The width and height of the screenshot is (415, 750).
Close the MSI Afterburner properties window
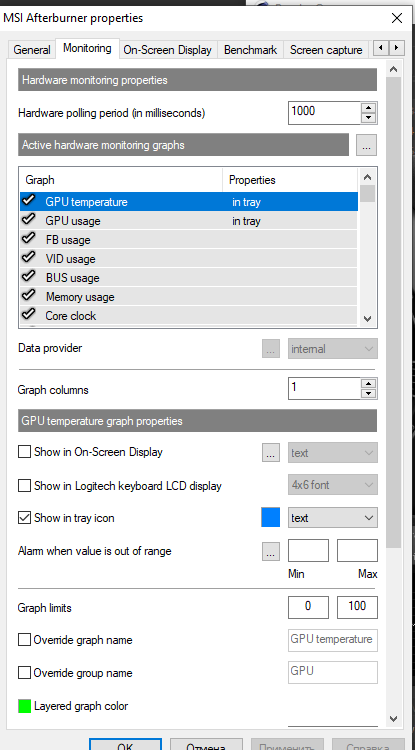(x=396, y=18)
